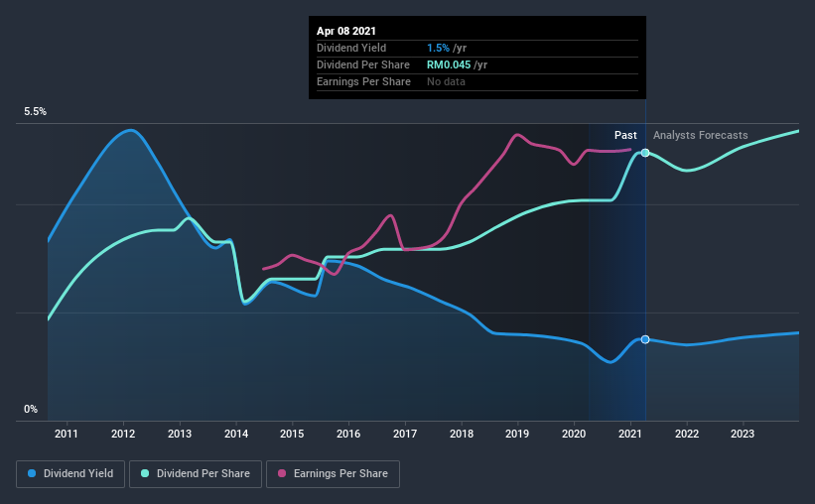Image resolution: width=815 pixels, height=504 pixels.
Task: Select the 2017 x-axis year label
Action: 405,434
